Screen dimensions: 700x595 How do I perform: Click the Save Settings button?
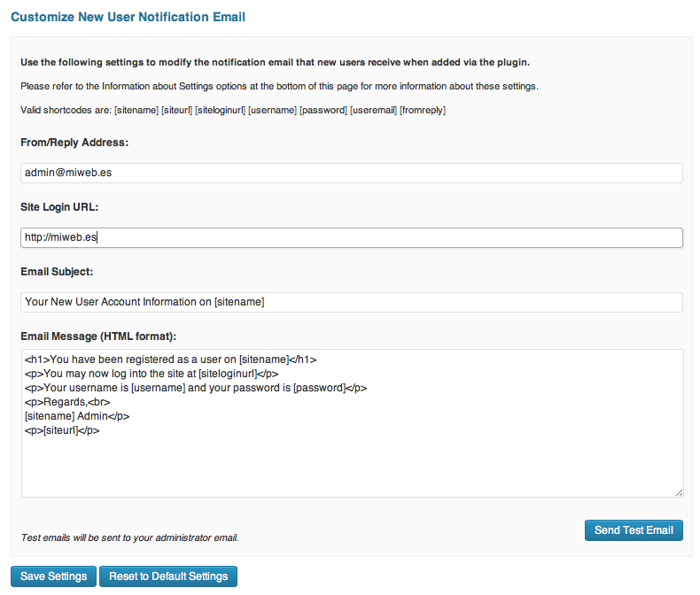click(x=53, y=576)
